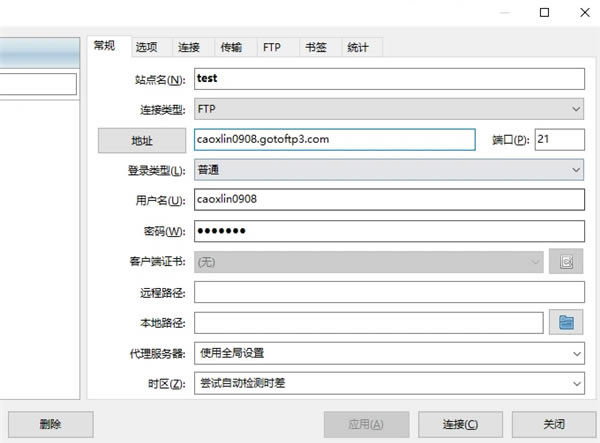Click the local path folder browse icon
Screen dimensions: 600x443
pyautogui.click(x=566, y=322)
